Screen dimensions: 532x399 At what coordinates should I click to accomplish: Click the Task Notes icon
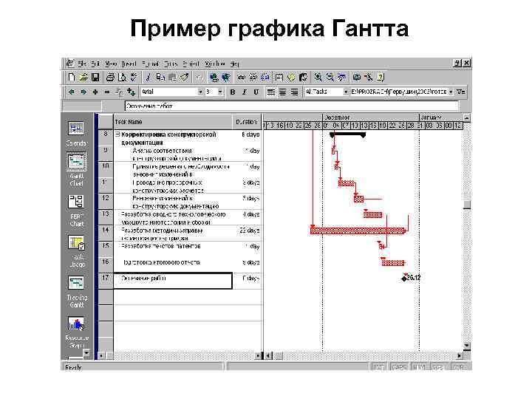tap(291, 78)
